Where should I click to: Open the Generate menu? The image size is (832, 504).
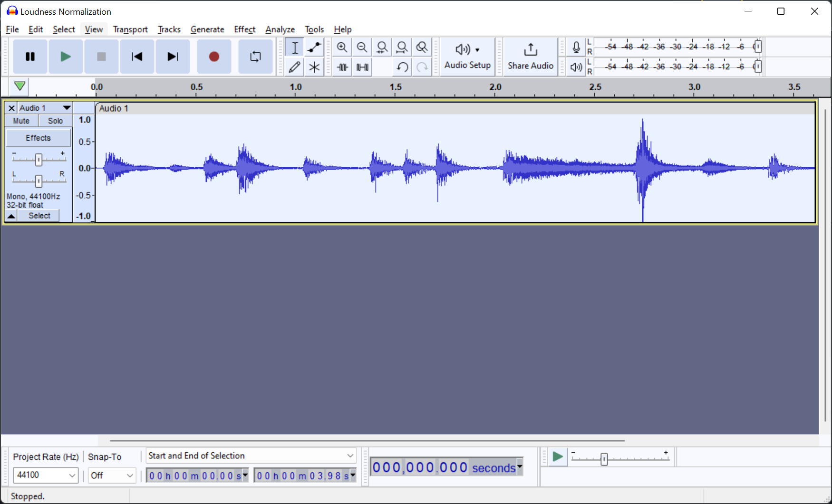point(207,29)
